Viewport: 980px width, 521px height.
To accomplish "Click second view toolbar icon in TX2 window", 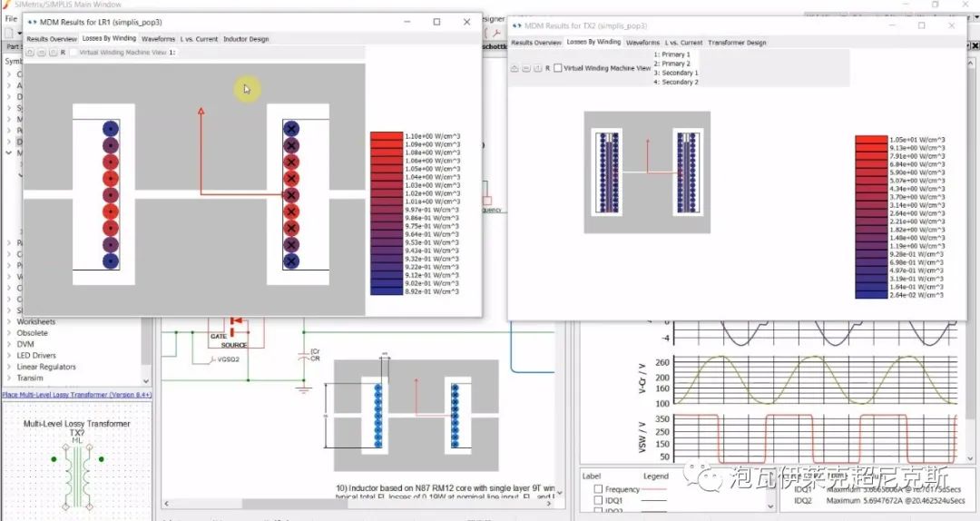I will click(x=525, y=68).
